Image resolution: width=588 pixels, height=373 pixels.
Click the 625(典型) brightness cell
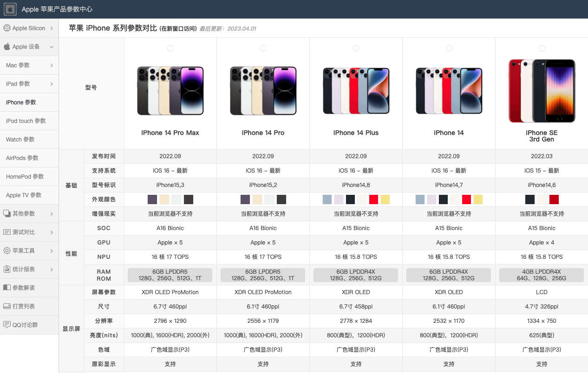pos(542,335)
